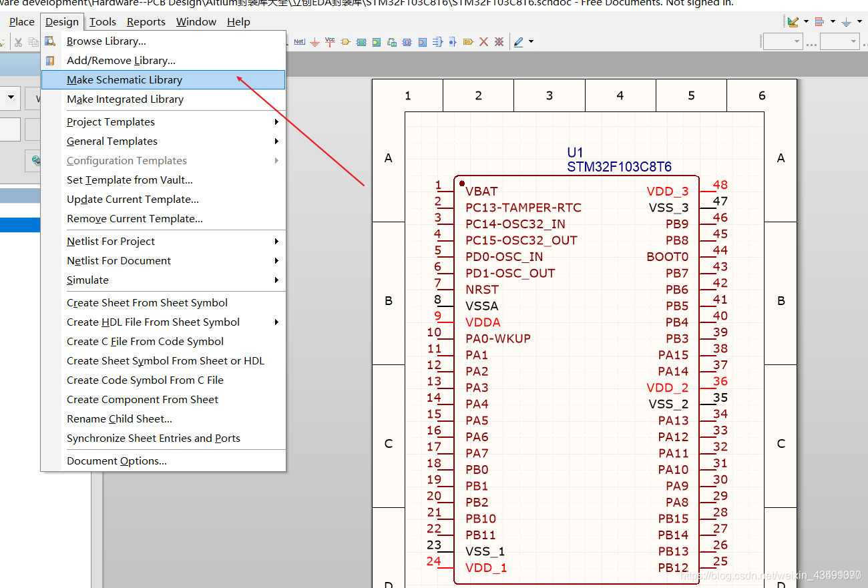Click the Place Sheet Entry icon
868x588 pixels.
377,41
